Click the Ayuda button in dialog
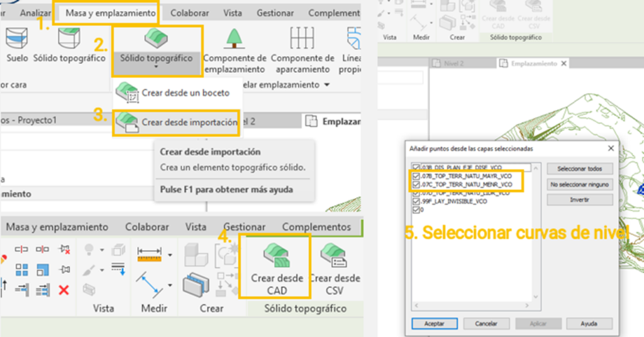This screenshot has height=337, width=644. click(589, 323)
